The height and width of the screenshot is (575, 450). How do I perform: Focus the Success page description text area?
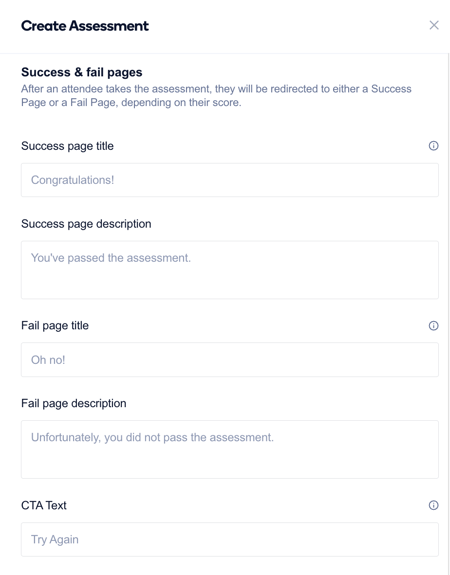tap(230, 270)
